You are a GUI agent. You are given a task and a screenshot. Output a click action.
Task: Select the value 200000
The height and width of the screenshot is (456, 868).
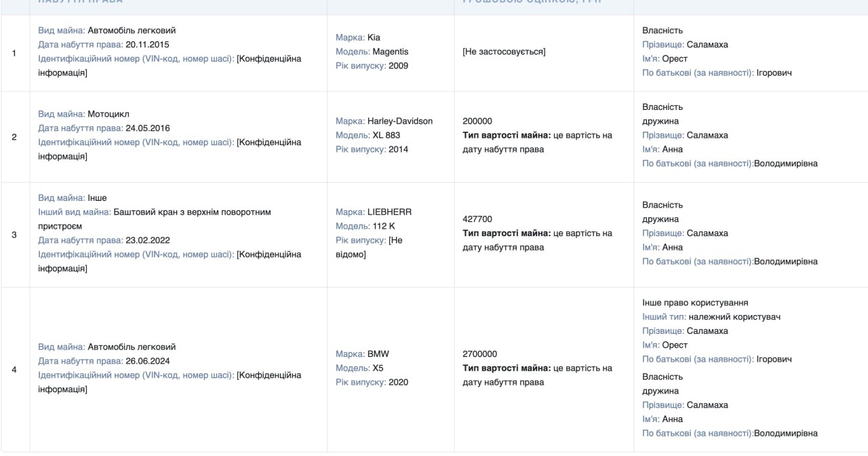coord(477,121)
